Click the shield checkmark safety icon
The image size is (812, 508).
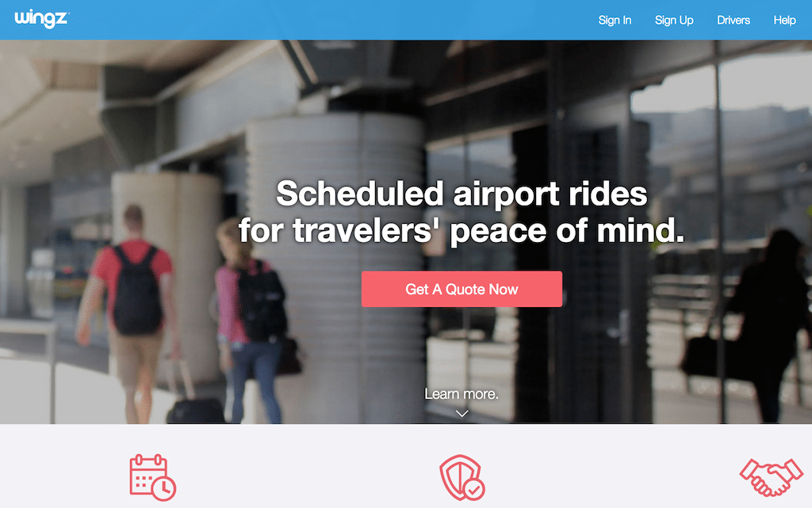click(x=462, y=477)
